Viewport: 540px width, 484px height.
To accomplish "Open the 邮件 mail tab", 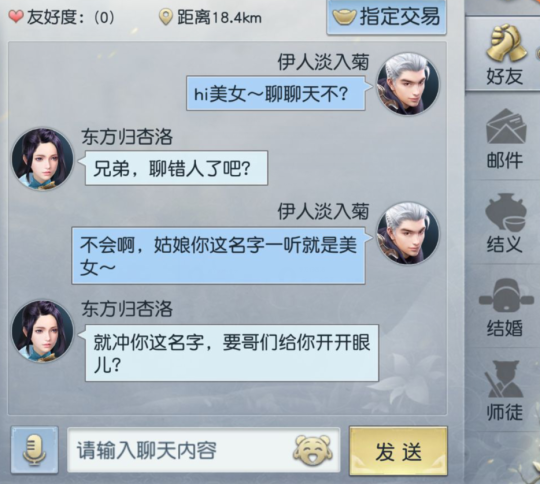I will coord(506,140).
